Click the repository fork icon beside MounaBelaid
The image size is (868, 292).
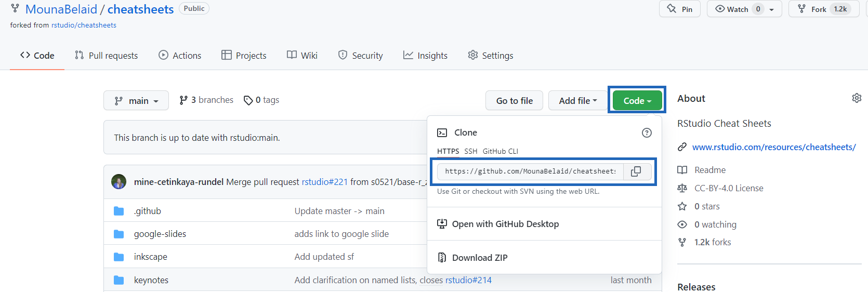click(15, 8)
